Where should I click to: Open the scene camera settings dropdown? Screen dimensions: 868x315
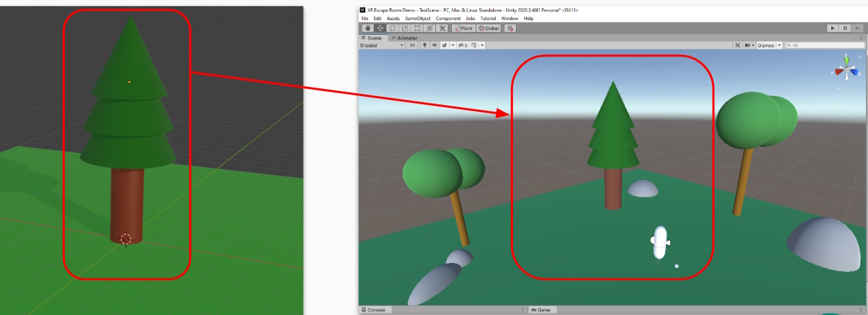(749, 45)
